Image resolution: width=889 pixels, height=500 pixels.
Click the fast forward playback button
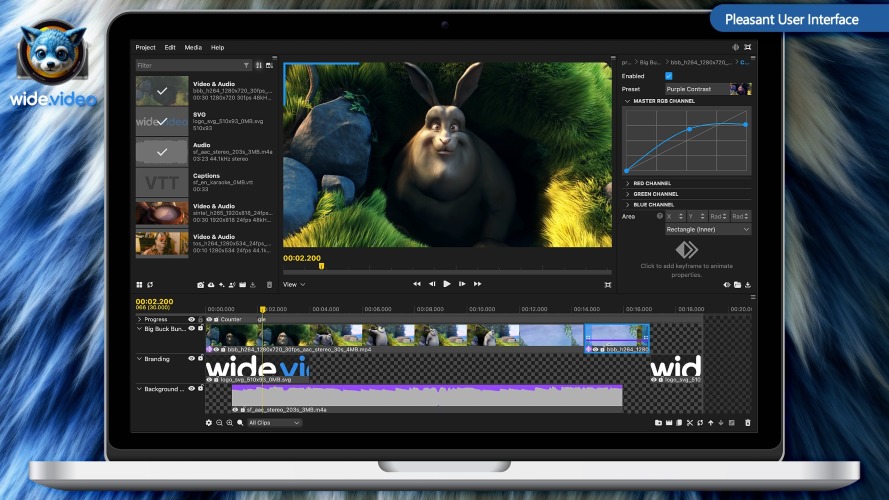[x=477, y=283]
